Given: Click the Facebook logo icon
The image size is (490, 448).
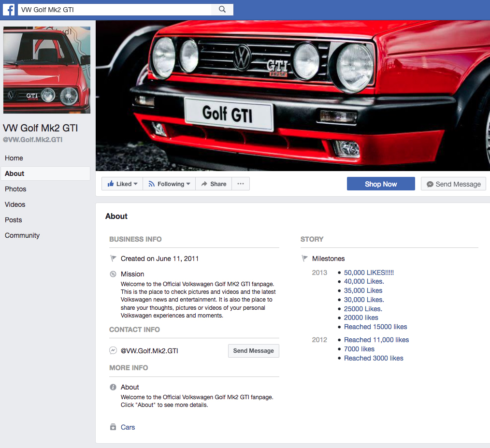Looking at the screenshot, I should tap(9, 10).
